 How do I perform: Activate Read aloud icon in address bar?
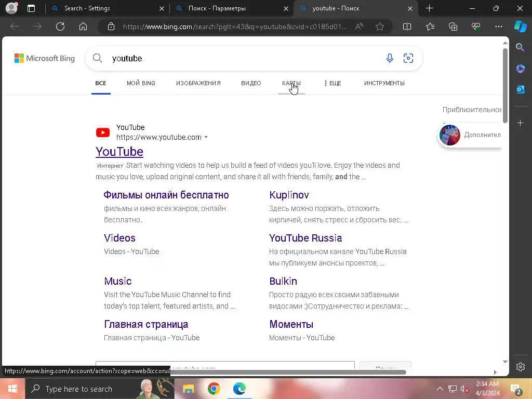[x=359, y=26]
